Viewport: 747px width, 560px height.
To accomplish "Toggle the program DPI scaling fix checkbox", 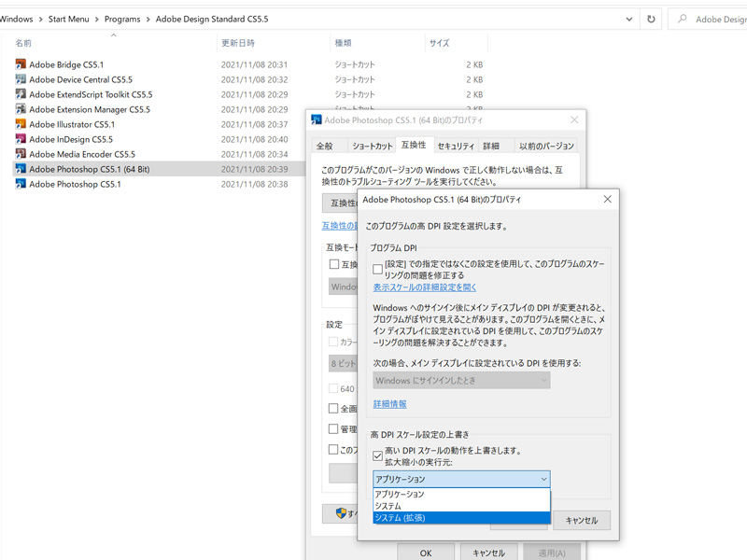I will click(378, 270).
